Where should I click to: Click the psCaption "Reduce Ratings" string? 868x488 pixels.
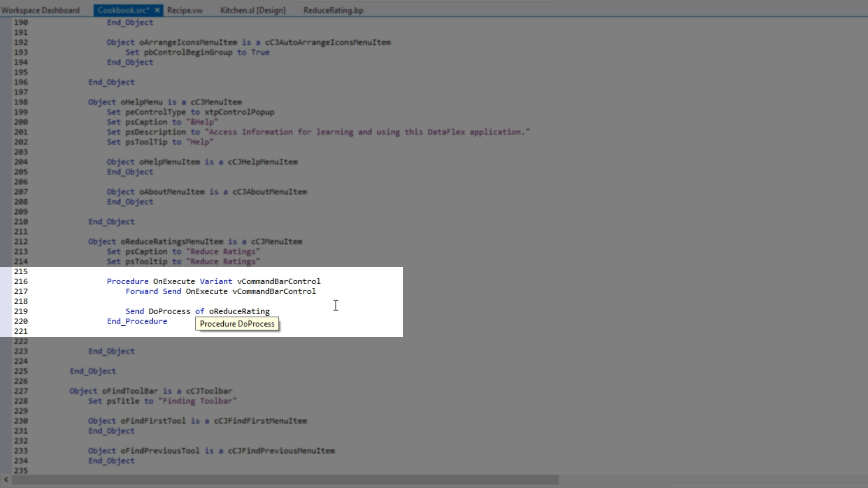pos(223,252)
